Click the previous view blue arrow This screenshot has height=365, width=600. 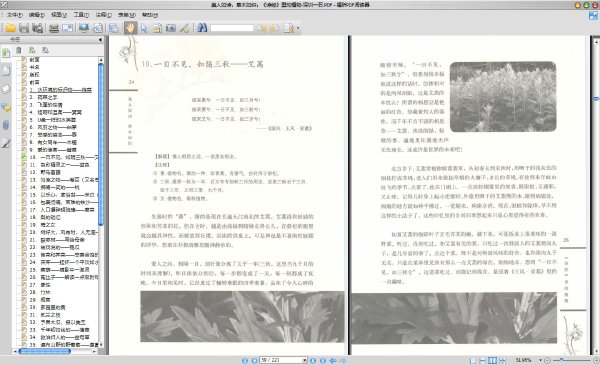[333, 360]
